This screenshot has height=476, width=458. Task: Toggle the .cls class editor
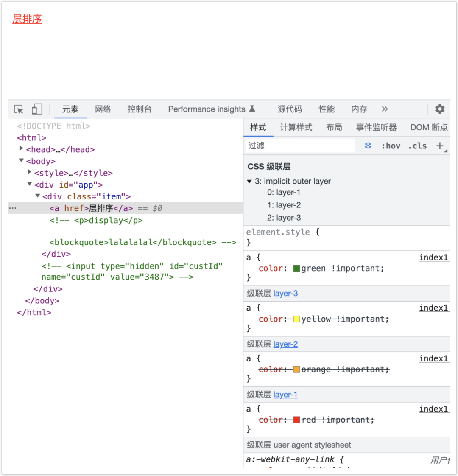pyautogui.click(x=418, y=146)
